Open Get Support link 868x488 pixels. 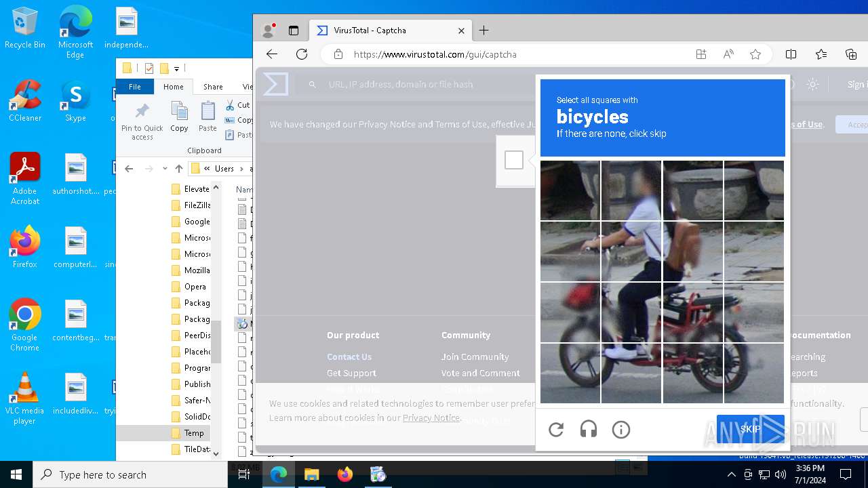point(351,373)
